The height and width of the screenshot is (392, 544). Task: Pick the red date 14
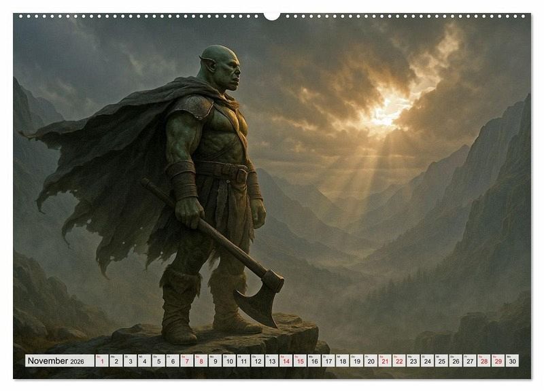coord(286,361)
